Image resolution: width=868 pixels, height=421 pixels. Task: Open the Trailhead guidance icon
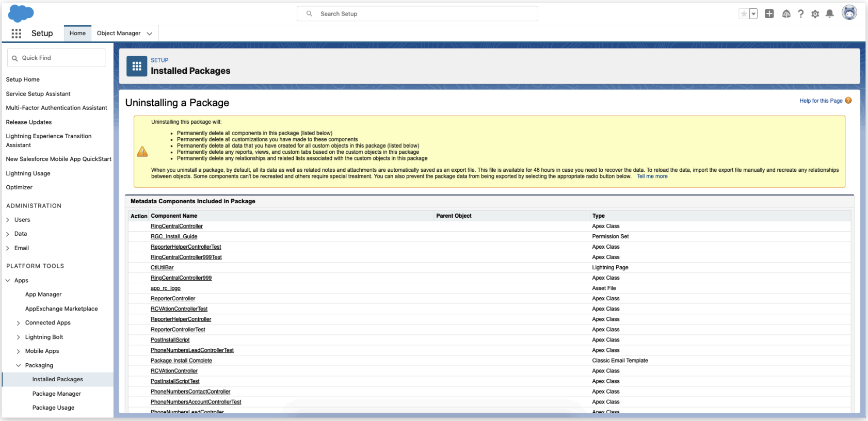coord(786,14)
